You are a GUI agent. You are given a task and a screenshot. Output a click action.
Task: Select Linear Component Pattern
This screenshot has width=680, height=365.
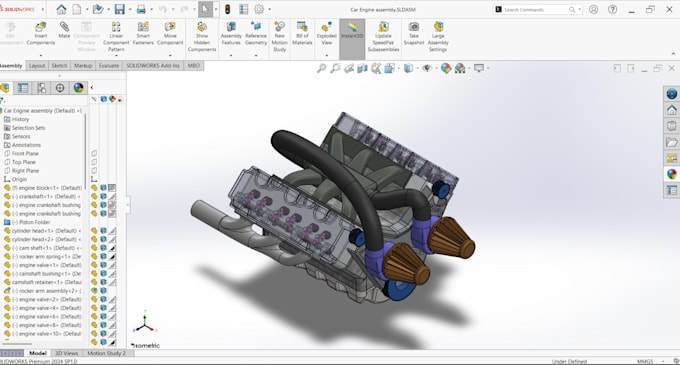pyautogui.click(x=116, y=37)
